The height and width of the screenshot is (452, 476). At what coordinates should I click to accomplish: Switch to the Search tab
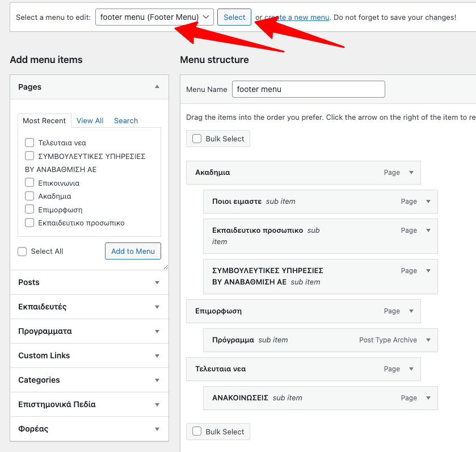(125, 120)
